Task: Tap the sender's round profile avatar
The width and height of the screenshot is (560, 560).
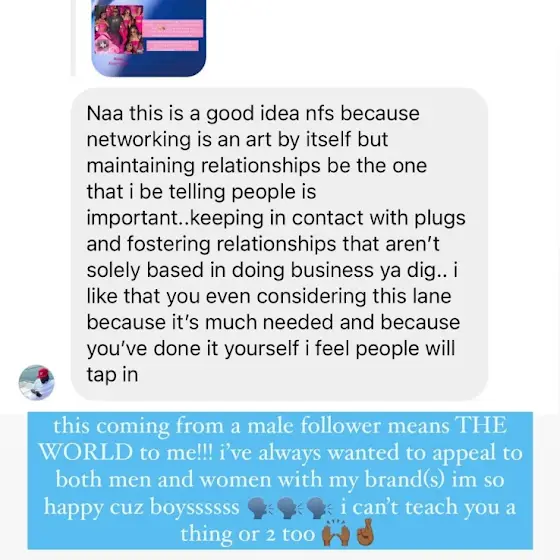Action: point(36,382)
